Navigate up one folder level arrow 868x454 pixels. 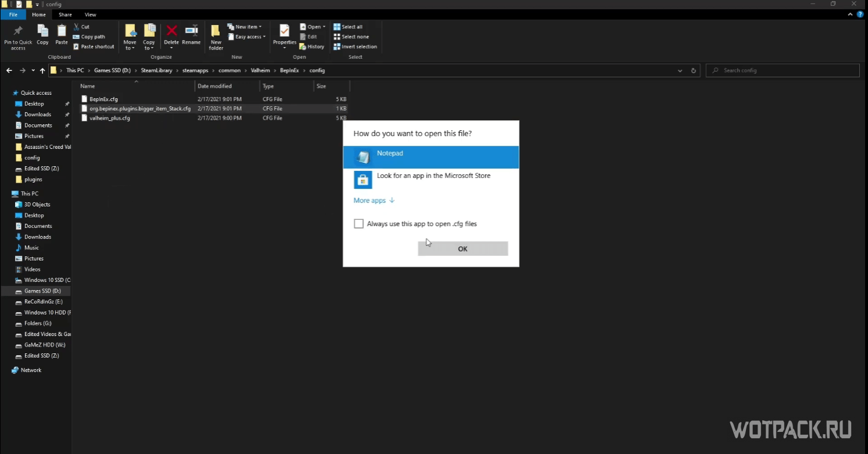pos(42,70)
